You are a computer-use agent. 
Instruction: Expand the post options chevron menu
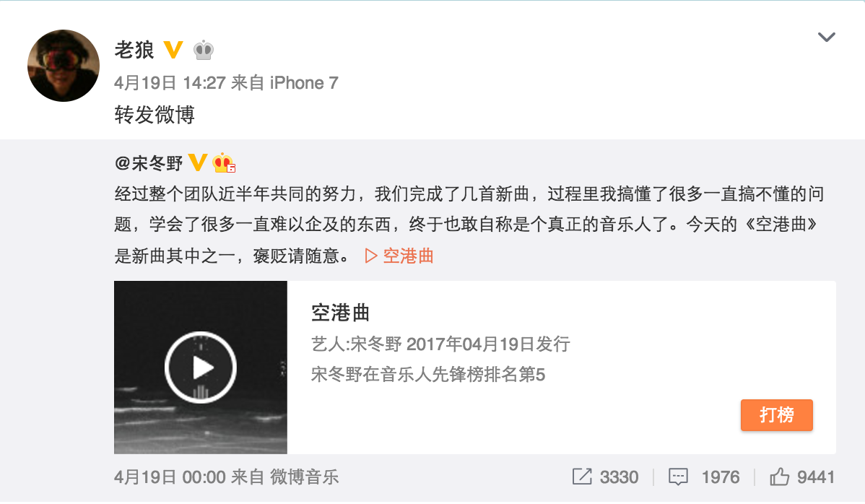pyautogui.click(x=827, y=37)
